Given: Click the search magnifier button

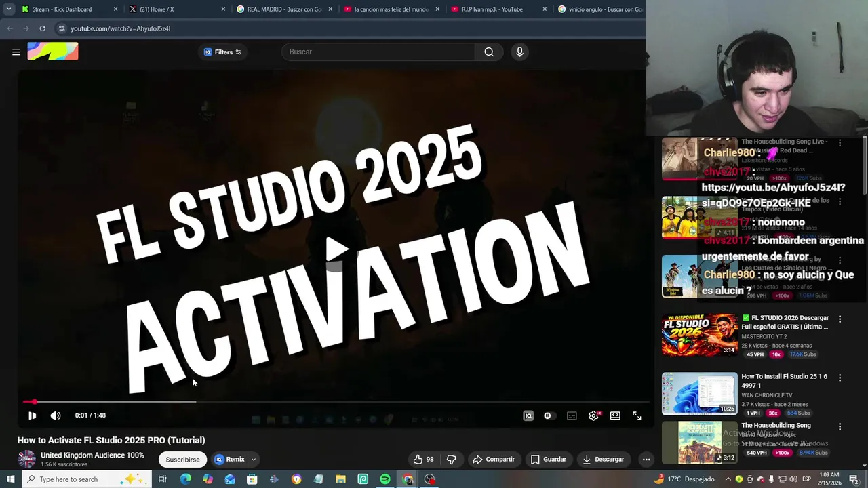Looking at the screenshot, I should click(489, 52).
